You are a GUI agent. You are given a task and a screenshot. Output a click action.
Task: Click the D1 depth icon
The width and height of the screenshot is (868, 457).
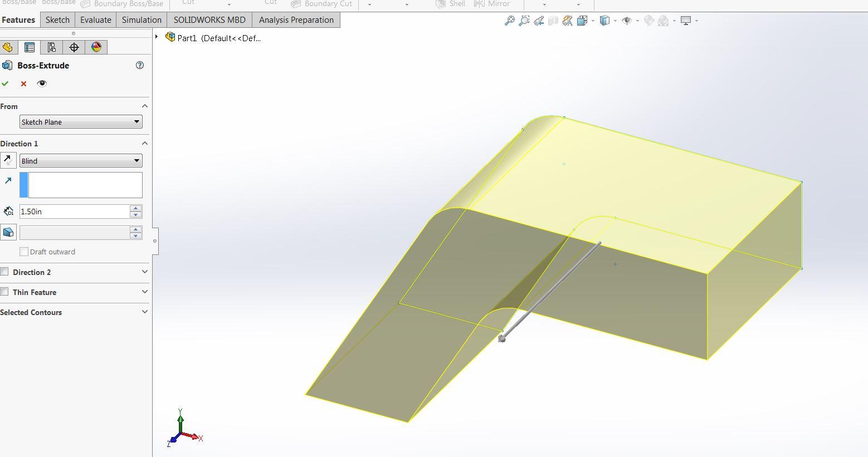(8, 212)
